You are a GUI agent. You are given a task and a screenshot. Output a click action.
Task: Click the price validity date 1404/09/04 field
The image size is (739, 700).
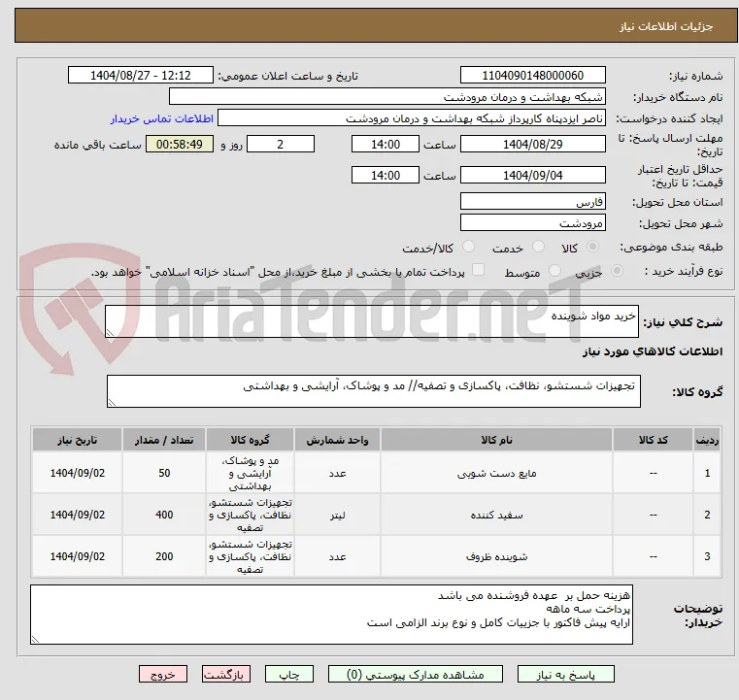pos(532,175)
